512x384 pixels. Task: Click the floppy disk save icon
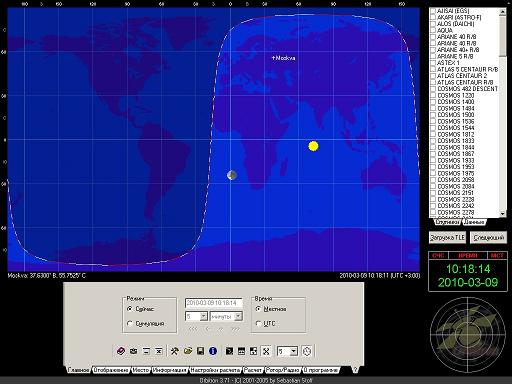200,351
